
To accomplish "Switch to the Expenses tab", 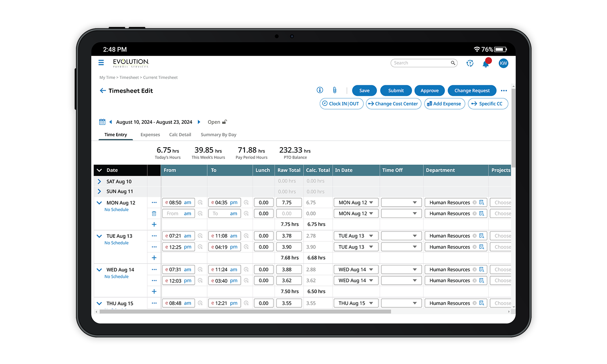I will tap(150, 134).
